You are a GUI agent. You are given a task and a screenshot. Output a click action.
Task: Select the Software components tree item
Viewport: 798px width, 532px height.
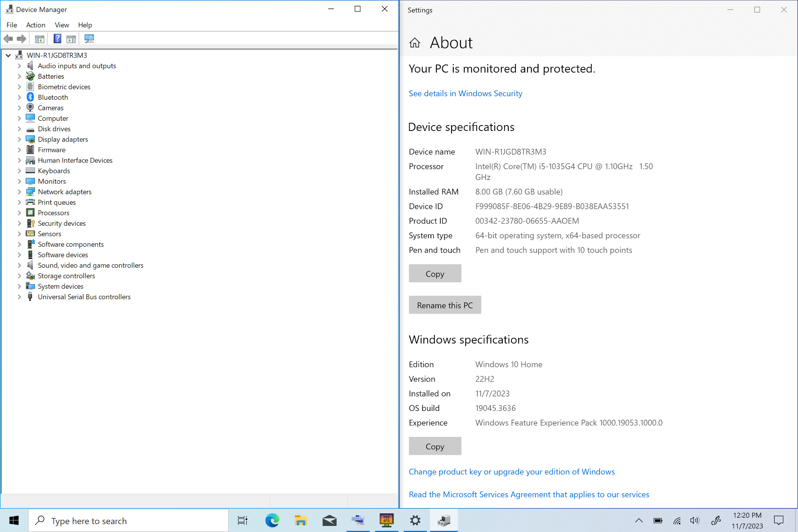[x=71, y=244]
